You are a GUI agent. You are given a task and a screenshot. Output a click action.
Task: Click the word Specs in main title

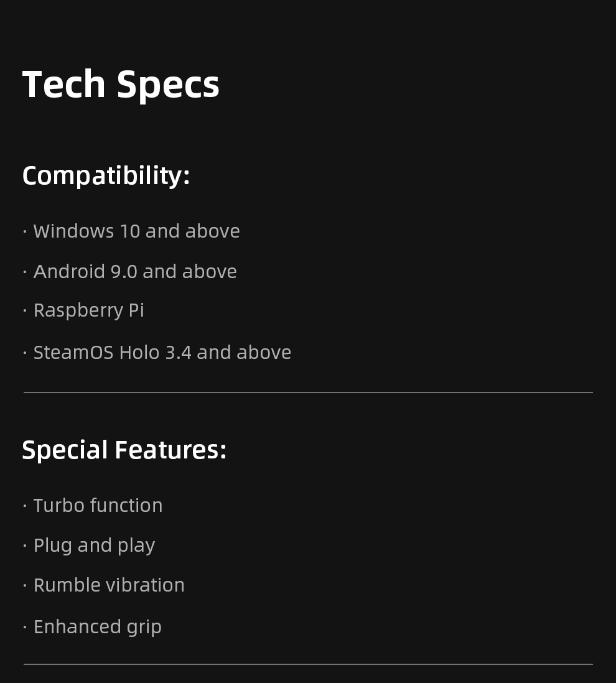tap(168, 86)
